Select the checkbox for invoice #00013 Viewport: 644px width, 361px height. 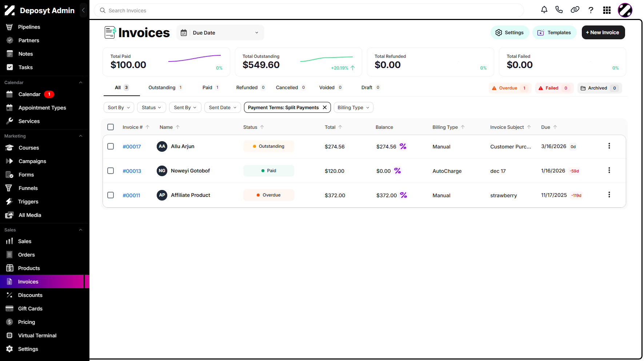coord(111,171)
